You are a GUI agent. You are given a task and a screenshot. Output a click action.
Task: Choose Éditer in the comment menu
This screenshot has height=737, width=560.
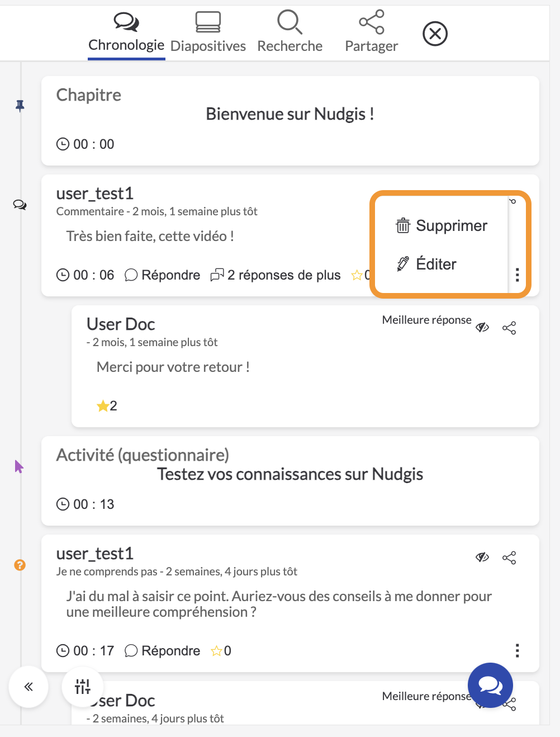426,264
